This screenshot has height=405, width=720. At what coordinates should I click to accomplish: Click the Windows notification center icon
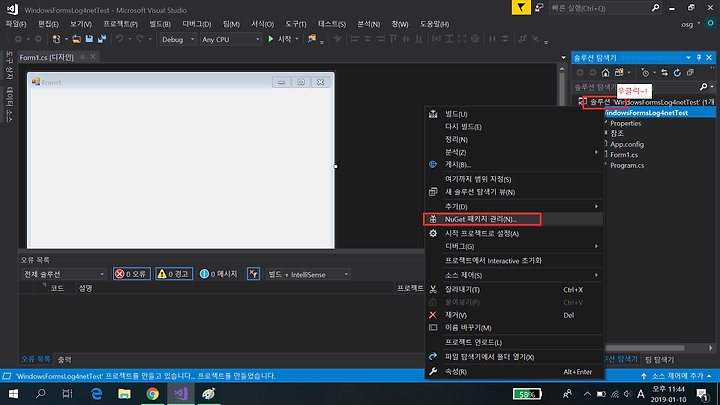[702, 394]
